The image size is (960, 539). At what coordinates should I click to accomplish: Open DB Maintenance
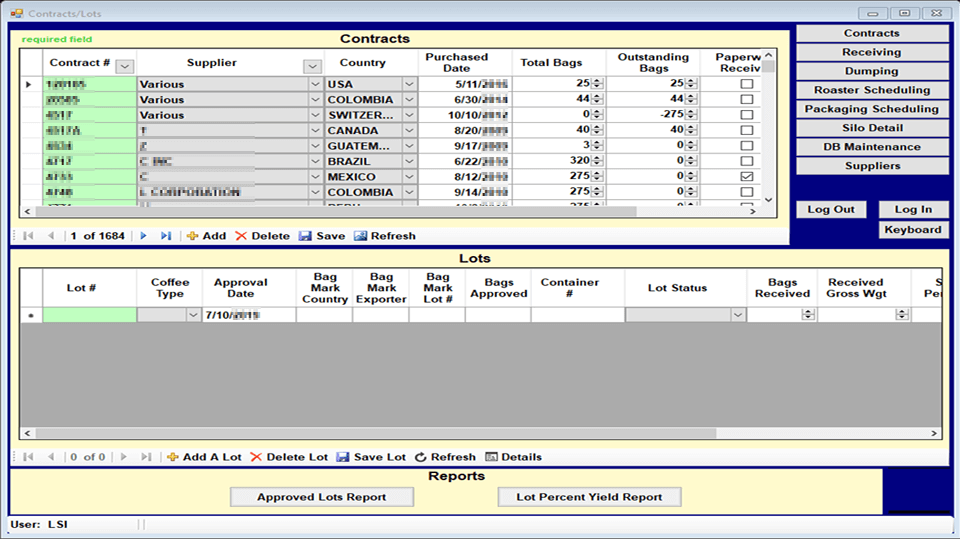(872, 147)
